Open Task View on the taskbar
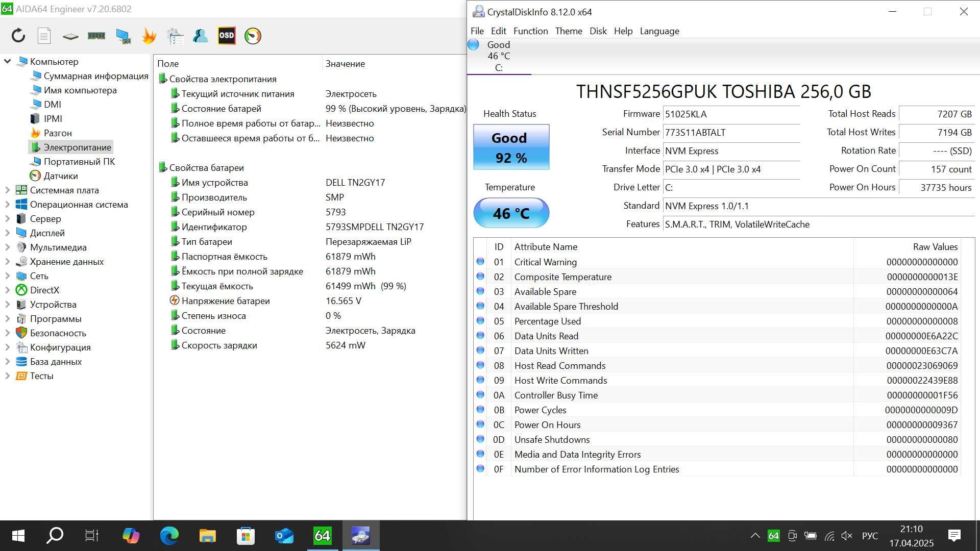Screen dimensions: 980x551 point(92,536)
